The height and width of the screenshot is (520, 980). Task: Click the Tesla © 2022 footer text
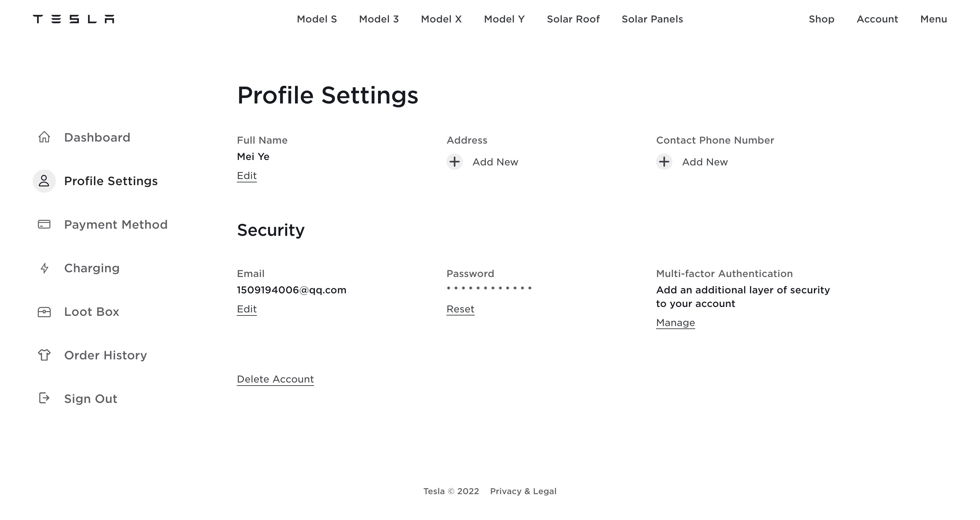[451, 491]
